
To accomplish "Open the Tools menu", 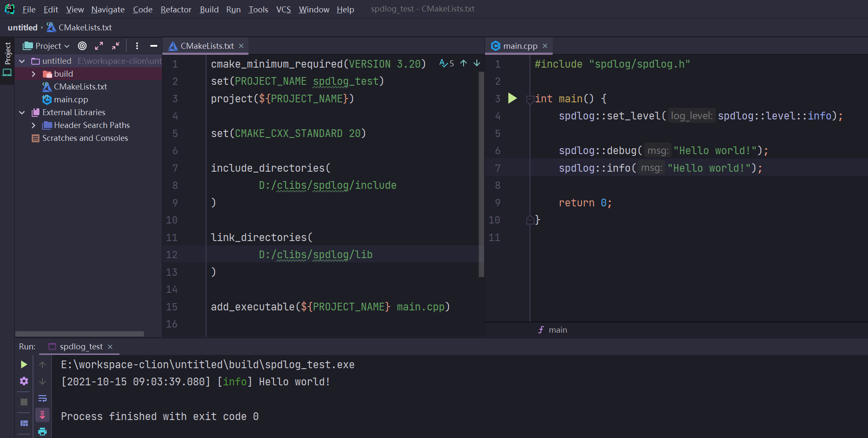I will click(258, 9).
